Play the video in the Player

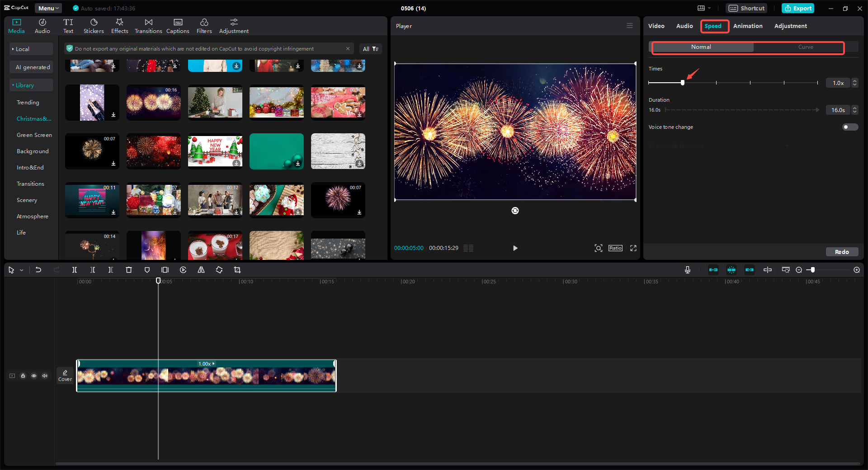pyautogui.click(x=515, y=248)
